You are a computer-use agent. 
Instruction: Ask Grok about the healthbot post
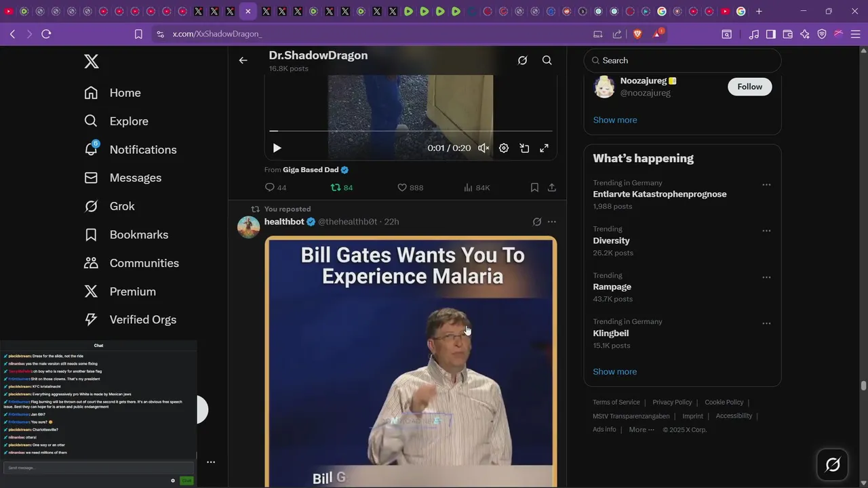(537, 222)
